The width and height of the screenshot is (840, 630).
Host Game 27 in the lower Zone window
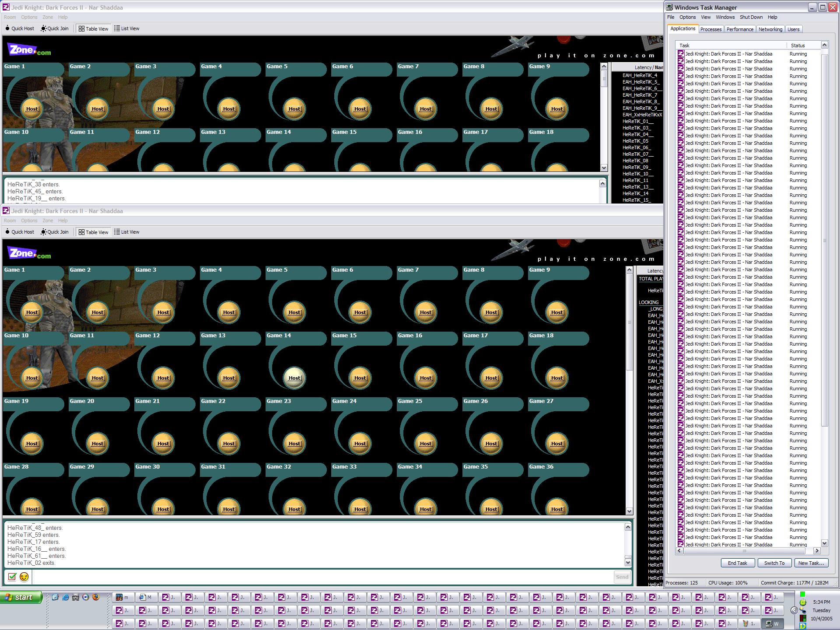(557, 444)
